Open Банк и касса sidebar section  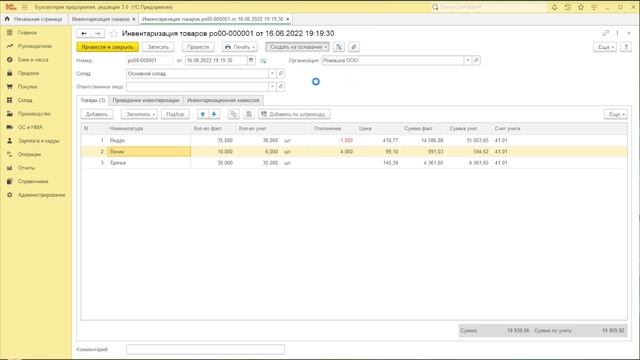coord(33,60)
